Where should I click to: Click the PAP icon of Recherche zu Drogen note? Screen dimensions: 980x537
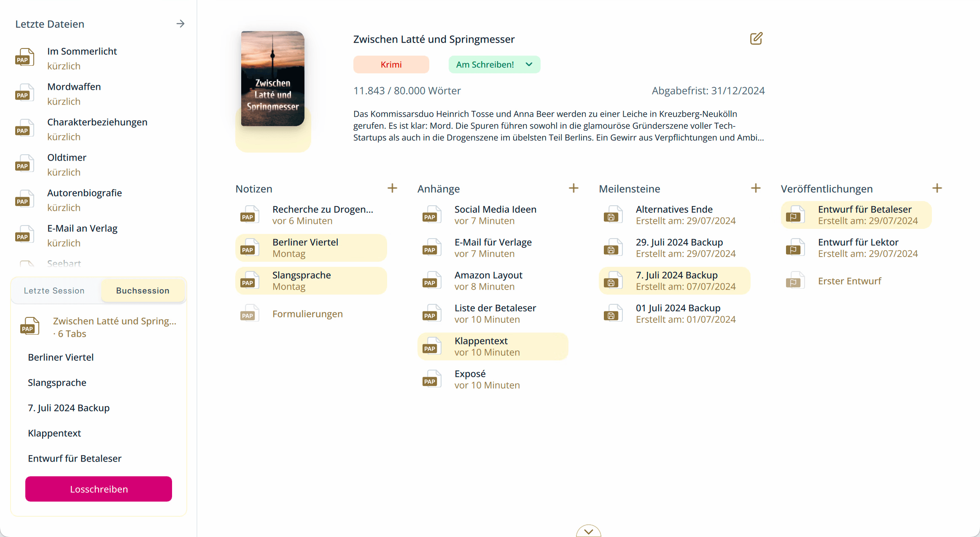(x=250, y=215)
